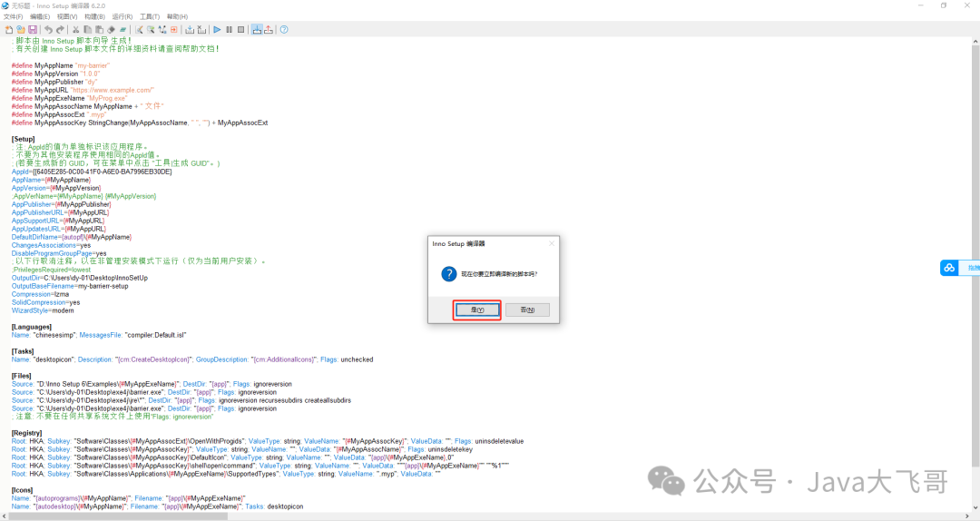The width and height of the screenshot is (980, 521).
Task: Click the Compression=lzma line
Action: pos(40,294)
